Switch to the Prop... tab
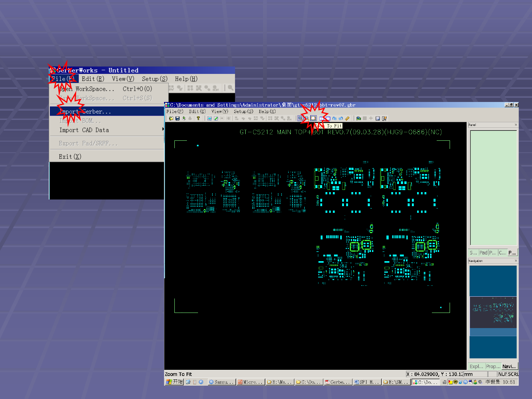This screenshot has height=399, width=532. click(x=492, y=366)
